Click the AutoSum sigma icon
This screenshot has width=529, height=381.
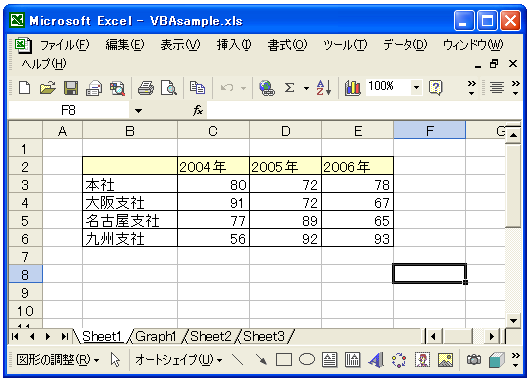click(x=289, y=88)
